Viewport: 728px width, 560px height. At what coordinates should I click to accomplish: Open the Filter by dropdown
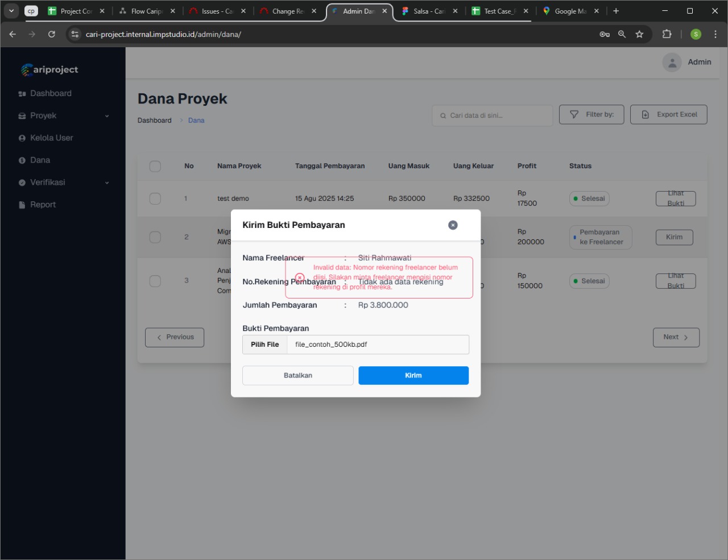click(x=591, y=114)
